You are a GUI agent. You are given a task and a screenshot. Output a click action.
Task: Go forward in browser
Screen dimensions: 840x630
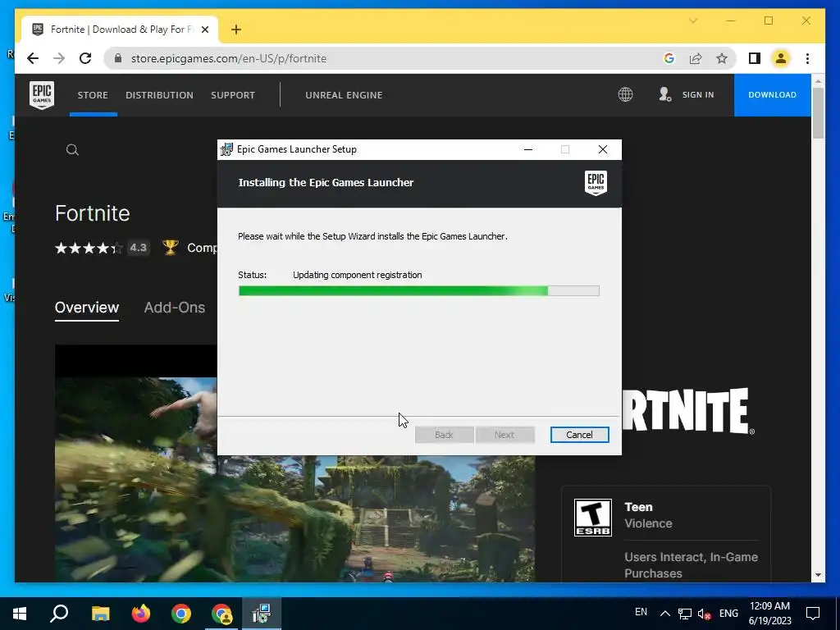[x=59, y=58]
